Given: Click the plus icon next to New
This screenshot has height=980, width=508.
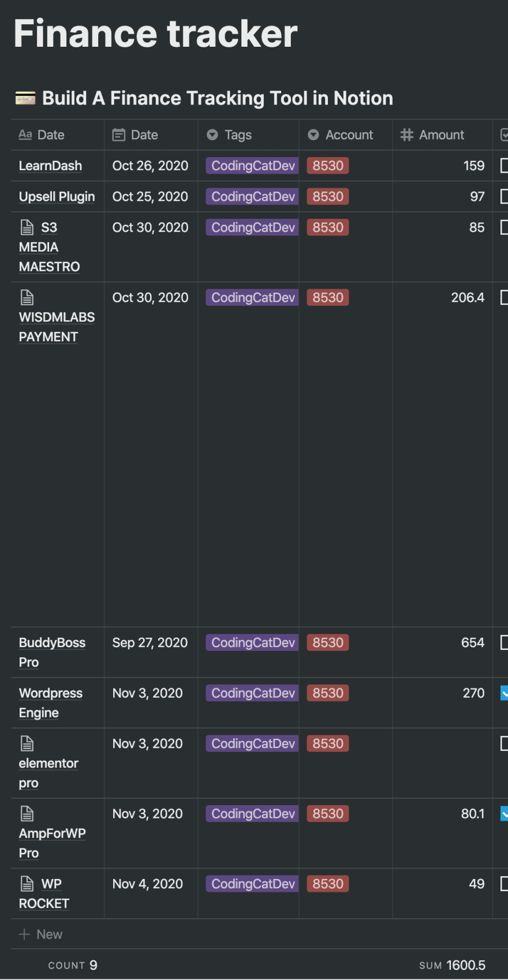Looking at the screenshot, I should tap(24, 934).
